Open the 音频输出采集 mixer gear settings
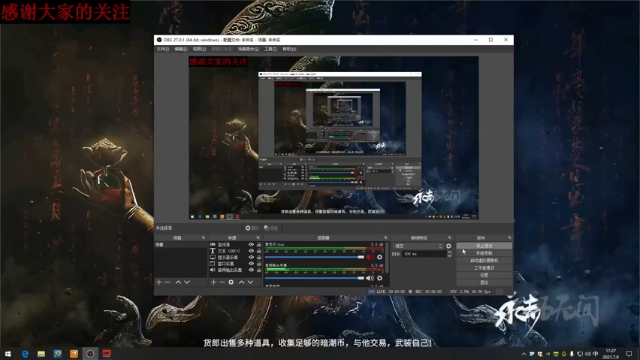Screen dimensions: 640x360 pyautogui.click(x=380, y=278)
